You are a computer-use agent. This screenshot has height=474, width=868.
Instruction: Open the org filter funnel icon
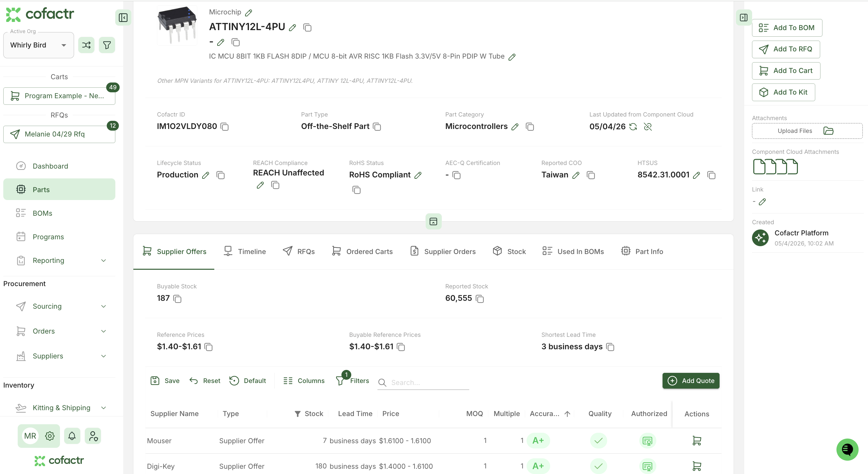[107, 45]
